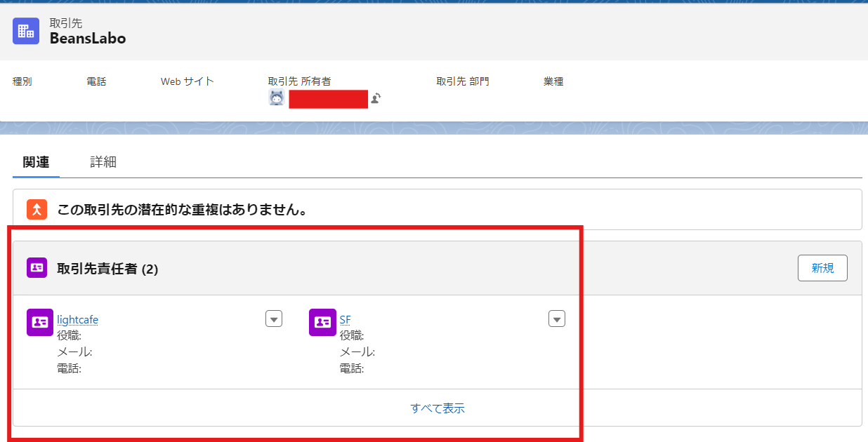Click the 新規 button to create a contact
Image resolution: width=868 pixels, height=442 pixels.
click(x=822, y=267)
